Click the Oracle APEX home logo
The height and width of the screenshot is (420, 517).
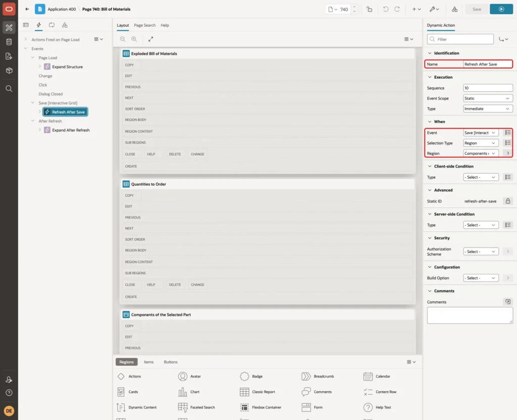pos(9,9)
